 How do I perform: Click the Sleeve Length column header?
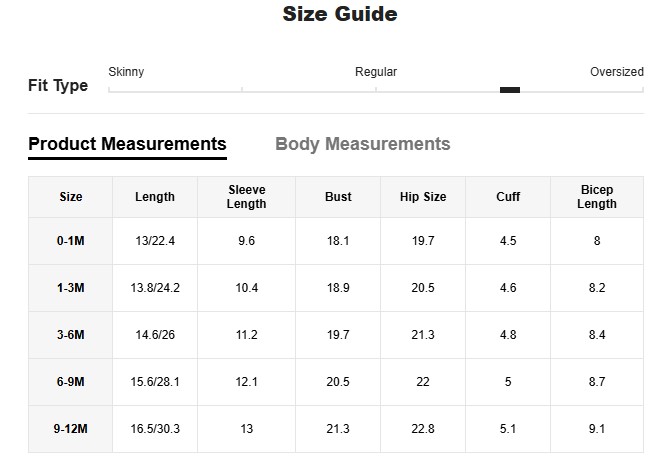247,197
